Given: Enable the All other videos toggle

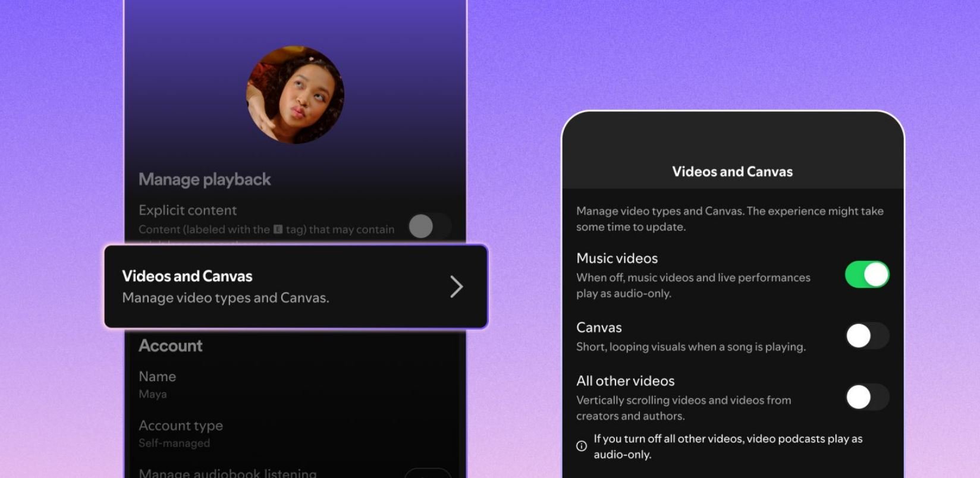Looking at the screenshot, I should [867, 397].
